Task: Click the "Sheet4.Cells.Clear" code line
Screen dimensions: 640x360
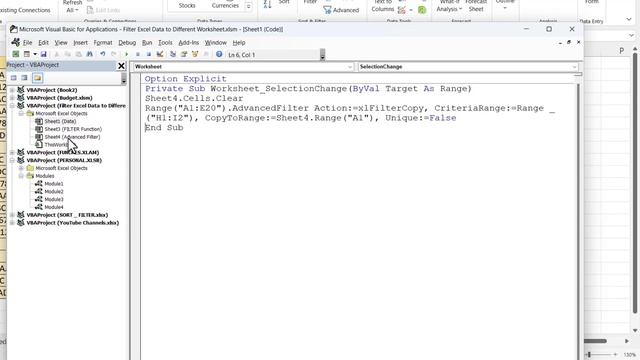Action: (194, 98)
